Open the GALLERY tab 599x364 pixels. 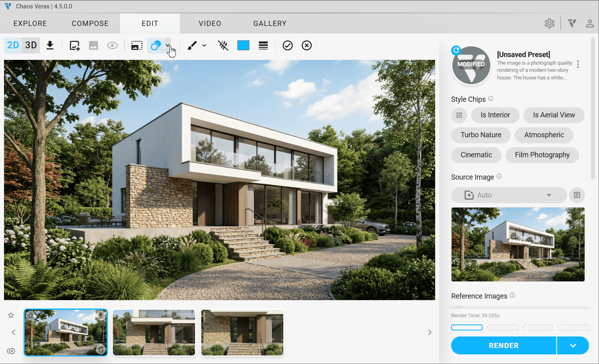[270, 24]
